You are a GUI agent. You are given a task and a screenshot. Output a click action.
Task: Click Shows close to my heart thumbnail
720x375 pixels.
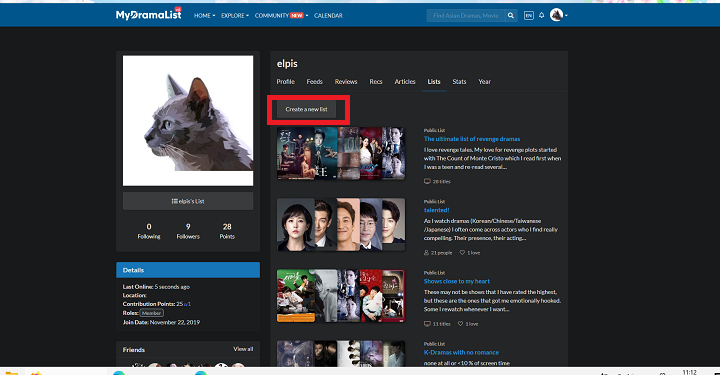point(341,296)
